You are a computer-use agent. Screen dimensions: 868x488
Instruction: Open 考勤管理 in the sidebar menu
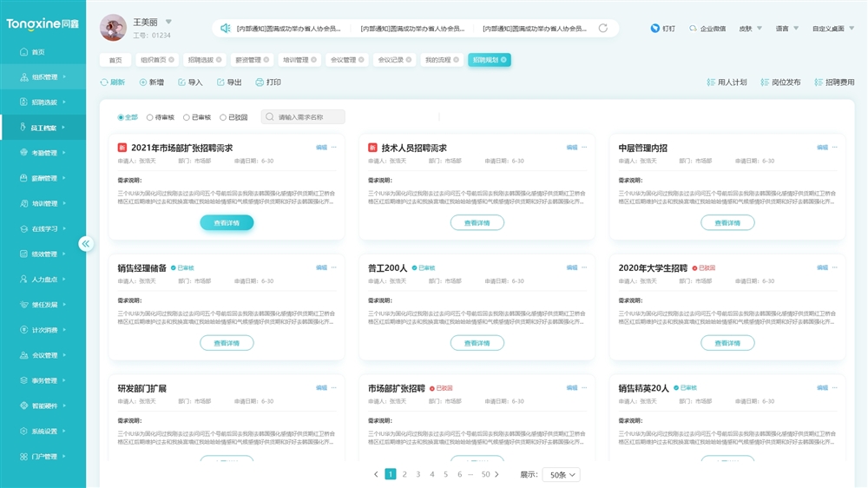tap(43, 153)
